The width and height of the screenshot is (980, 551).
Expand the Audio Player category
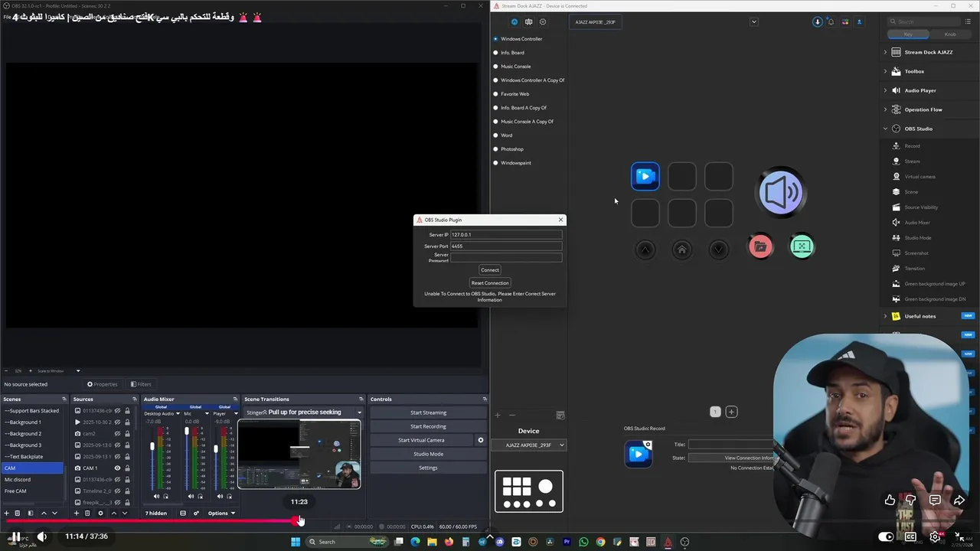coord(886,90)
